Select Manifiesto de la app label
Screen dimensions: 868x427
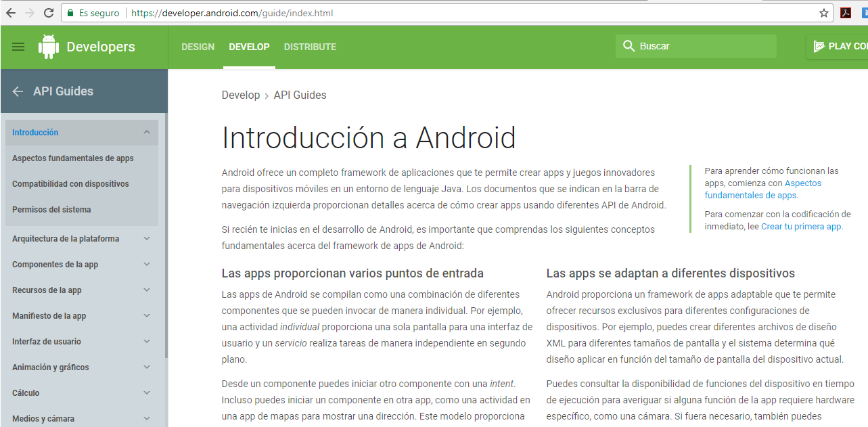tap(49, 316)
